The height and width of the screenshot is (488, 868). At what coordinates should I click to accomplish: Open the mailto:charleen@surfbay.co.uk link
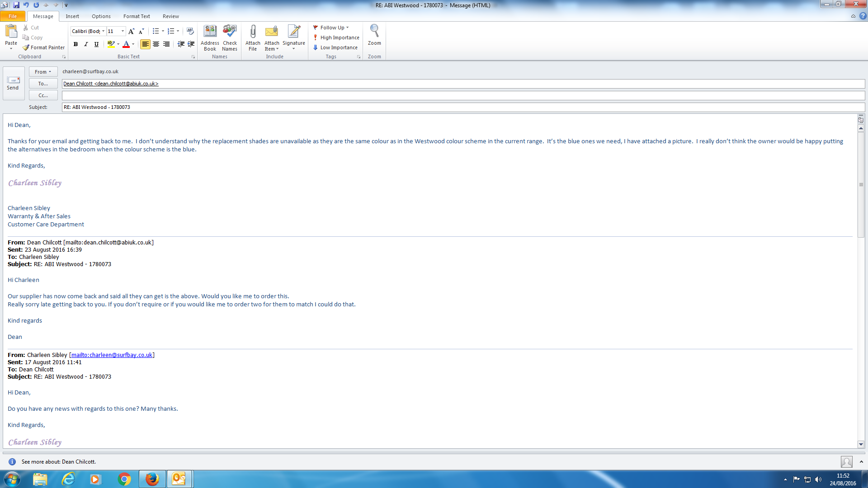112,355
